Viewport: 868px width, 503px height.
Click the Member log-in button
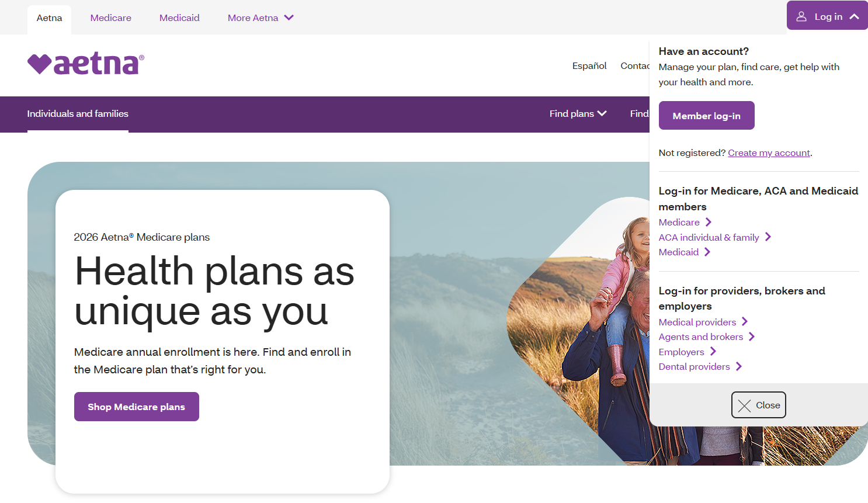(x=706, y=116)
